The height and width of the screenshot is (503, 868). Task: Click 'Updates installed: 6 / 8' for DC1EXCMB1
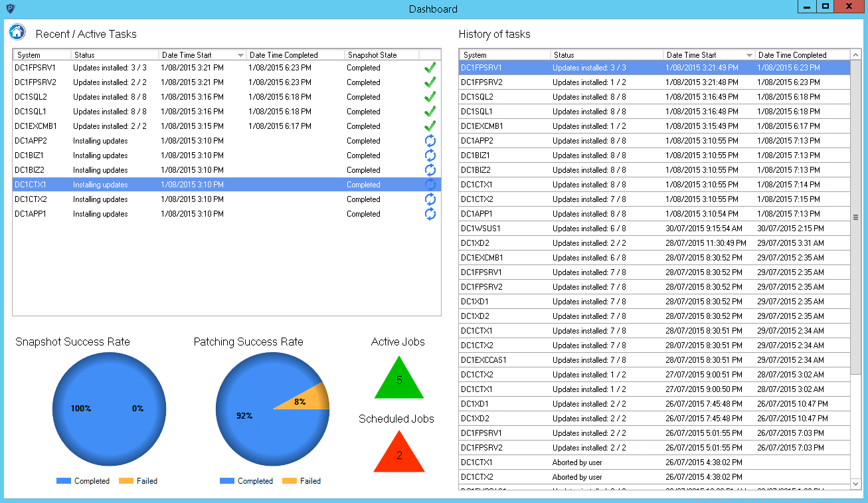pyautogui.click(x=589, y=257)
